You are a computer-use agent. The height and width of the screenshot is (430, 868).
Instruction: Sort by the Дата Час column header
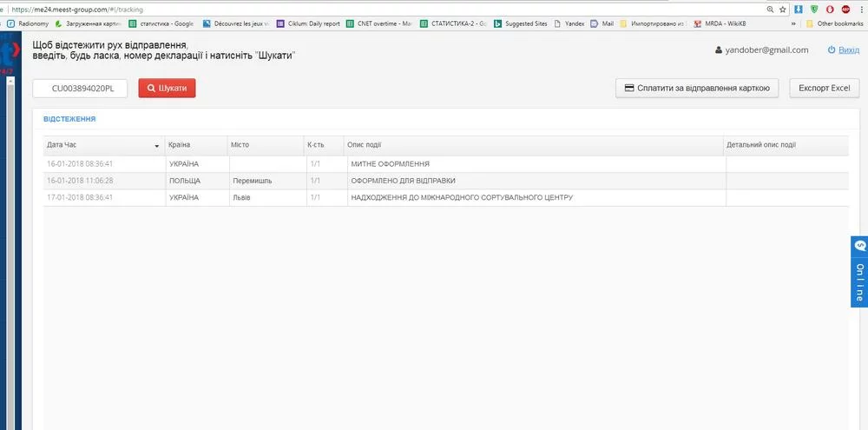click(104, 144)
